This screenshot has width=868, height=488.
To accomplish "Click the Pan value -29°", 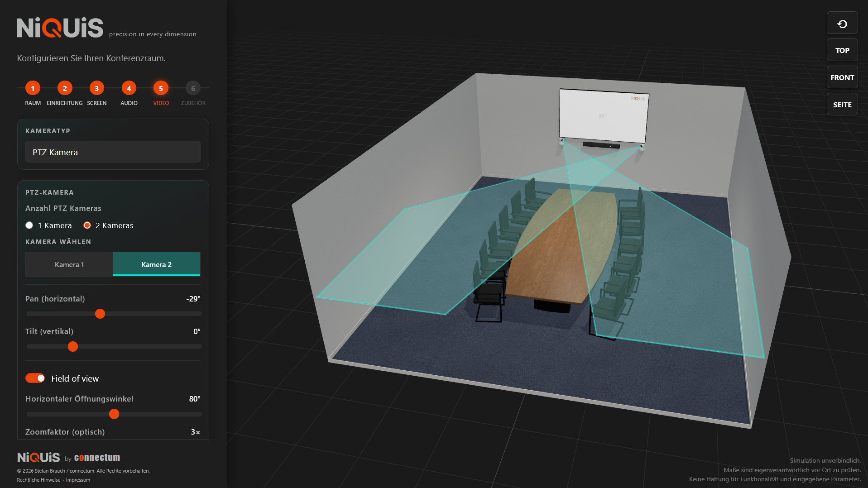I will [x=193, y=299].
